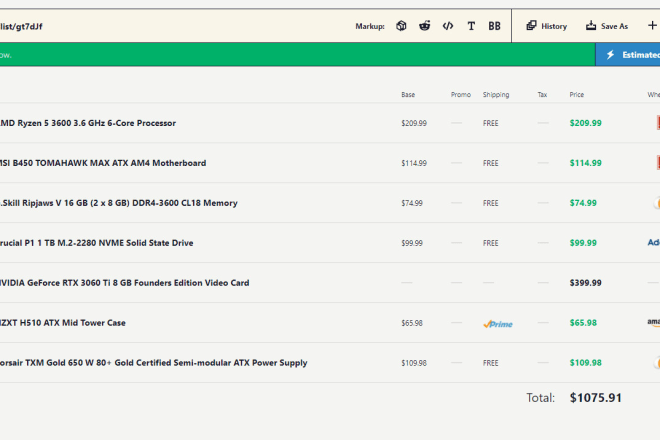Click the $209.99 base price of processor

[414, 123]
